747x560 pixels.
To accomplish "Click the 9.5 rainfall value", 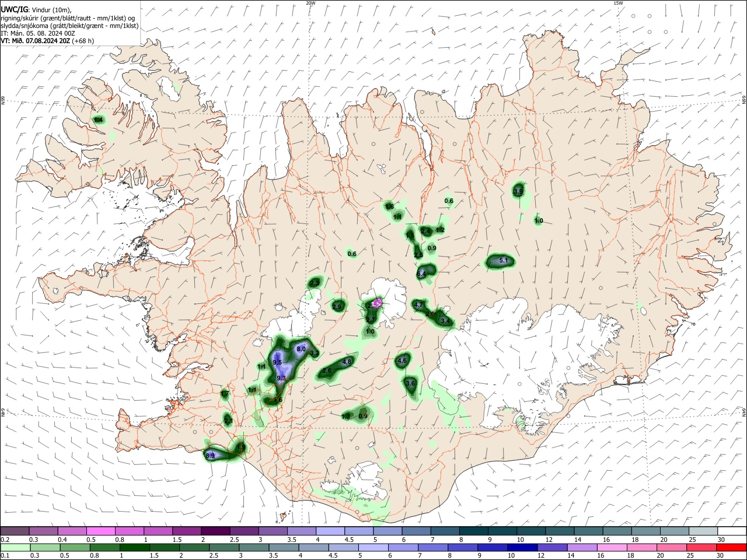I will coord(277,362).
